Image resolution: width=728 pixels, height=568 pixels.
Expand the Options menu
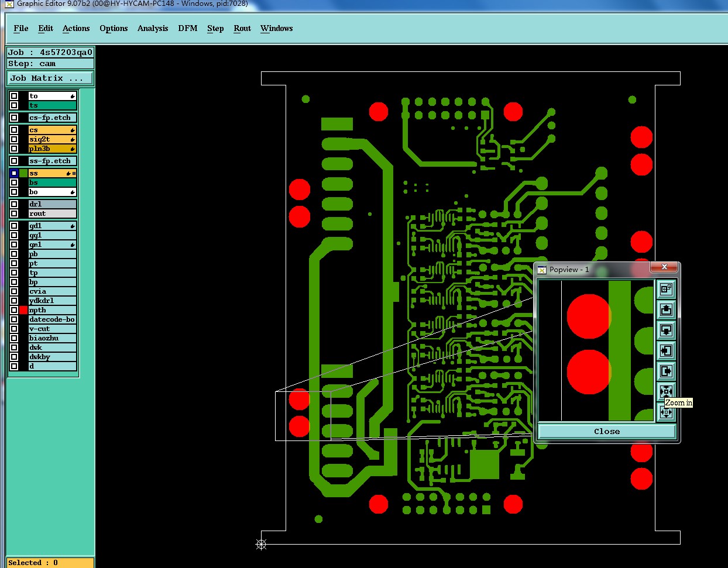114,28
